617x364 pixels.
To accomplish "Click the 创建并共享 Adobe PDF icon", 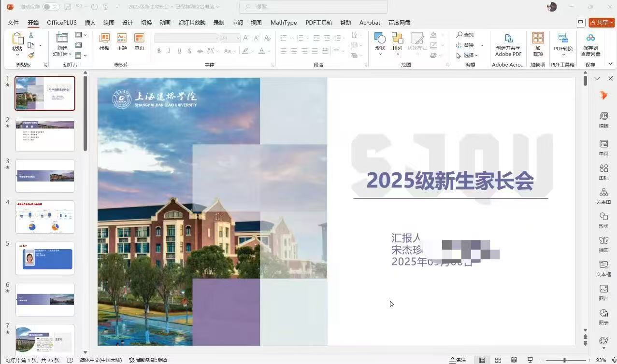I will [x=508, y=39].
